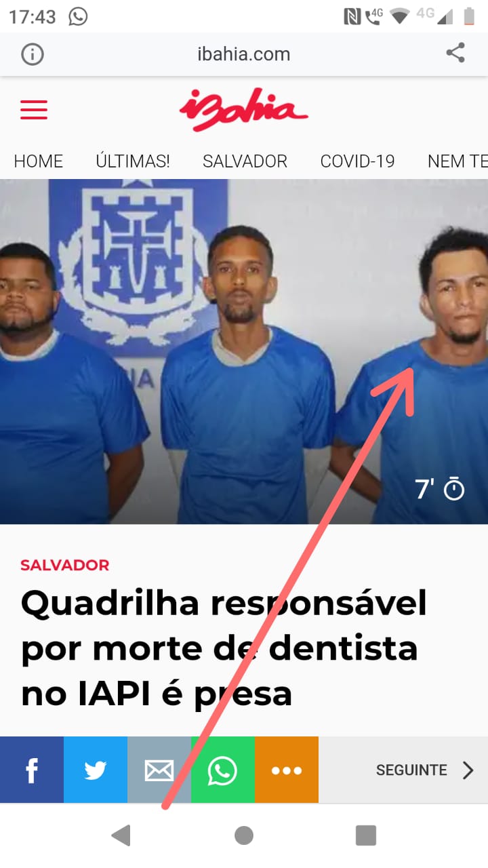
Task: Share the article on Twitter
Action: tap(96, 770)
